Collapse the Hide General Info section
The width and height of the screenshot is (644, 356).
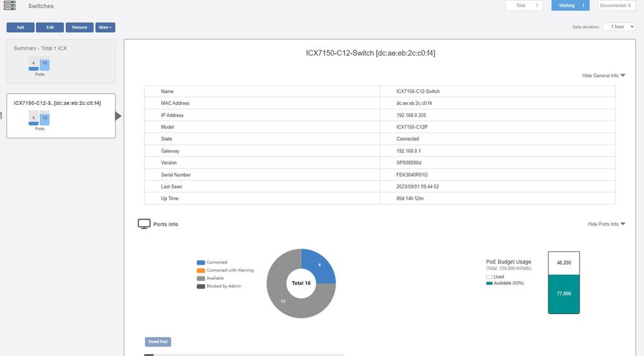tap(603, 76)
